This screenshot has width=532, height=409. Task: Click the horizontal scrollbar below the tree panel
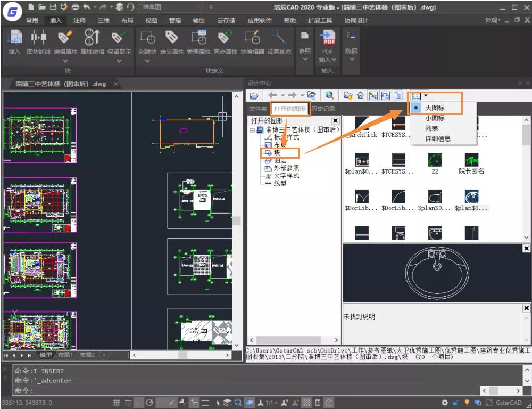(x=294, y=340)
